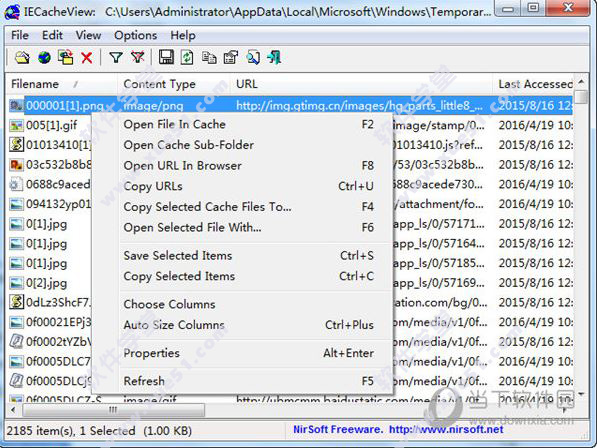Click the green refresh toolbar icon

(x=187, y=58)
